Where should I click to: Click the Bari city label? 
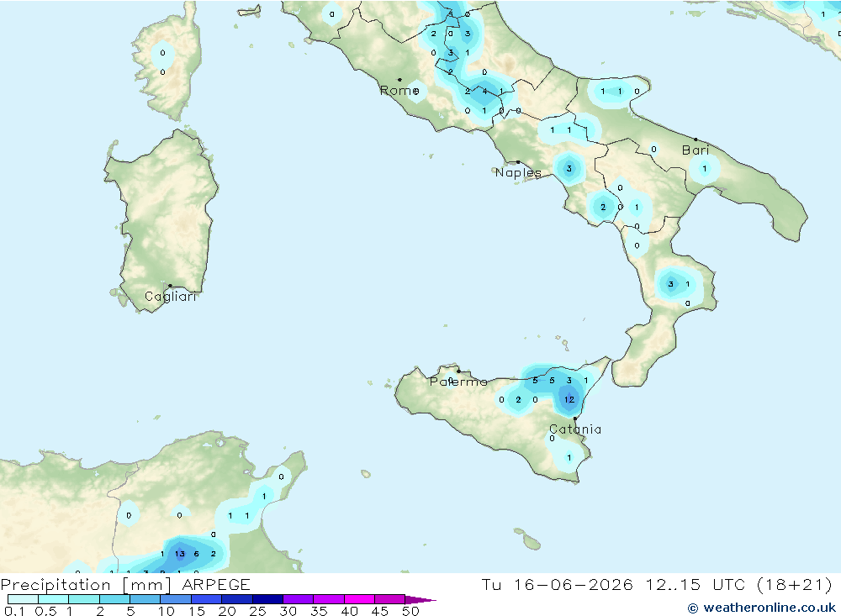tap(696, 150)
